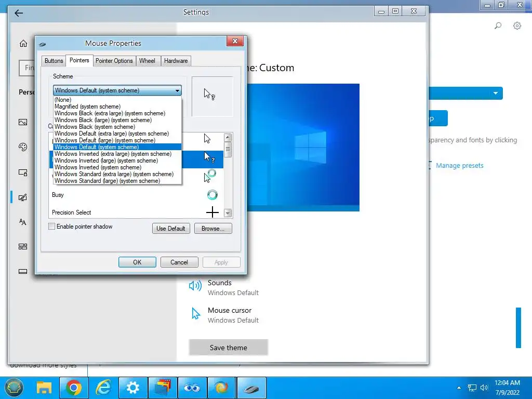This screenshot has height=399, width=532.
Task: Click the Save theme button
Action: [229, 348]
